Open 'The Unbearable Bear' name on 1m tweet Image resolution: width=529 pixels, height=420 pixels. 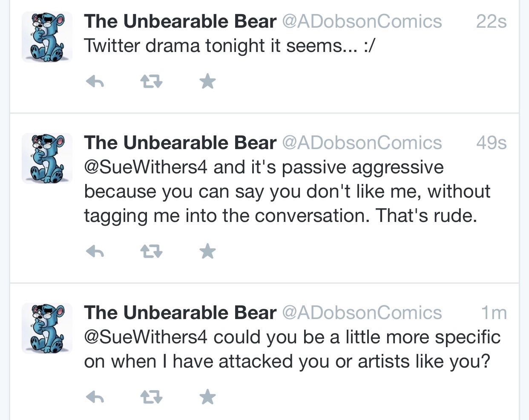click(x=180, y=313)
